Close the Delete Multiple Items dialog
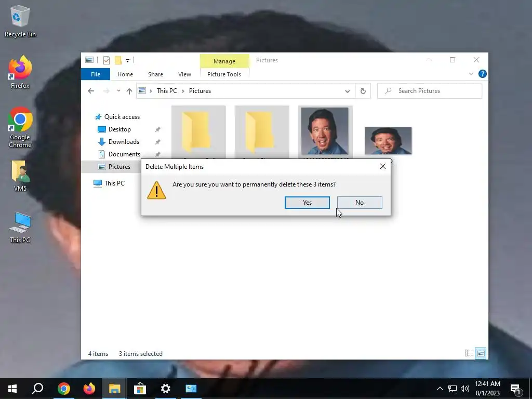The image size is (532, 399). coord(383,166)
